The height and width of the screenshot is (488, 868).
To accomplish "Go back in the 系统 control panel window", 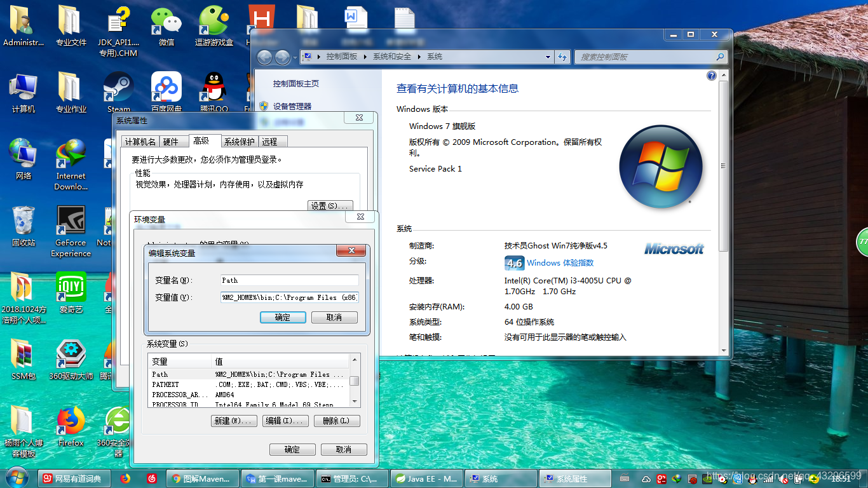I will (264, 57).
